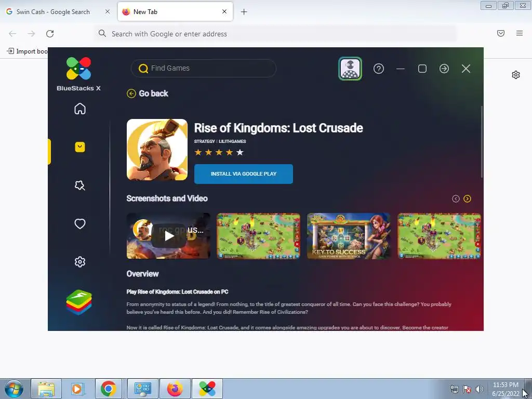Show next screenshots with right arrow
The image size is (532, 399).
click(x=467, y=199)
